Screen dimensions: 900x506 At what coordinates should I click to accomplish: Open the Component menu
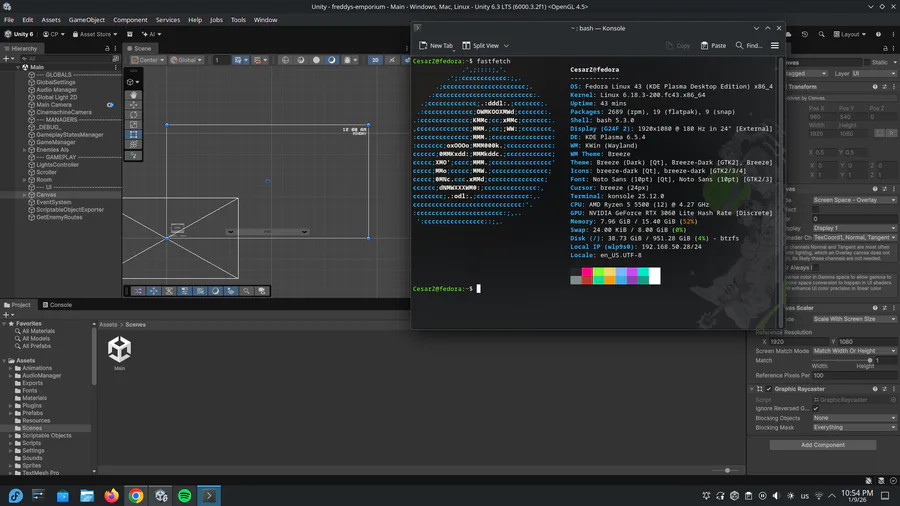(130, 20)
